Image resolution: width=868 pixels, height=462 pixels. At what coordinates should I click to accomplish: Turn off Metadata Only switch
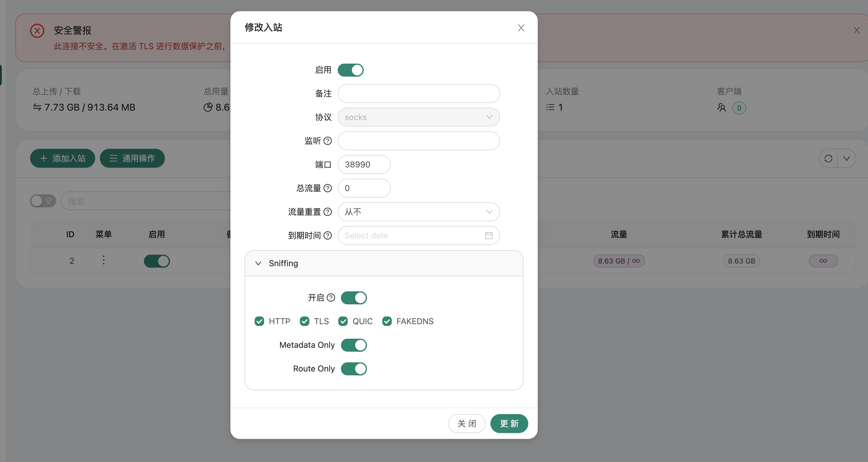(x=353, y=345)
